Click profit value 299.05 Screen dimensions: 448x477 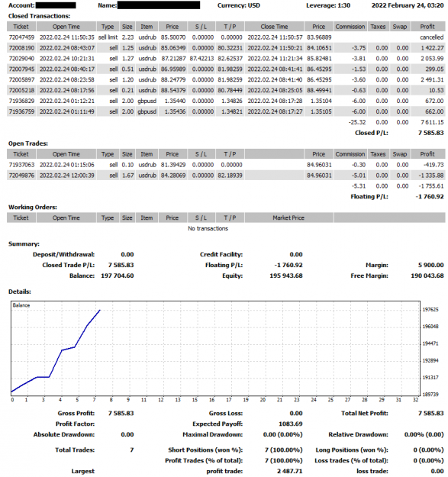434,69
